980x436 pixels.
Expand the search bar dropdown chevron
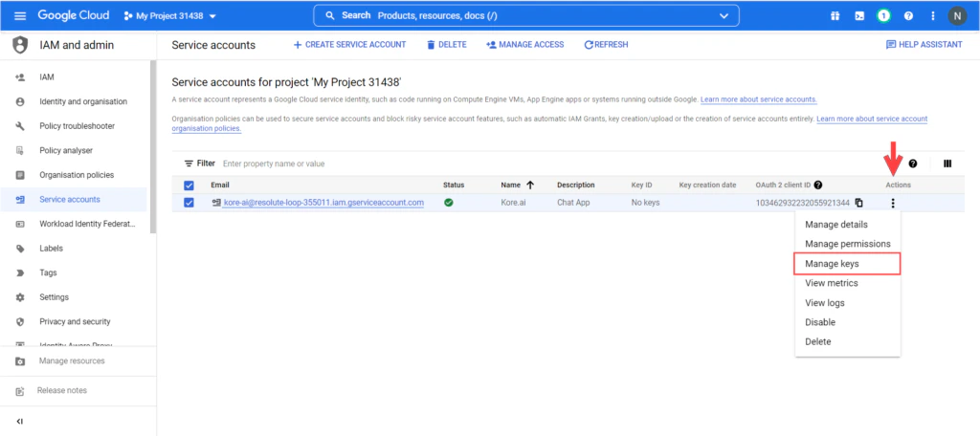[x=724, y=16]
